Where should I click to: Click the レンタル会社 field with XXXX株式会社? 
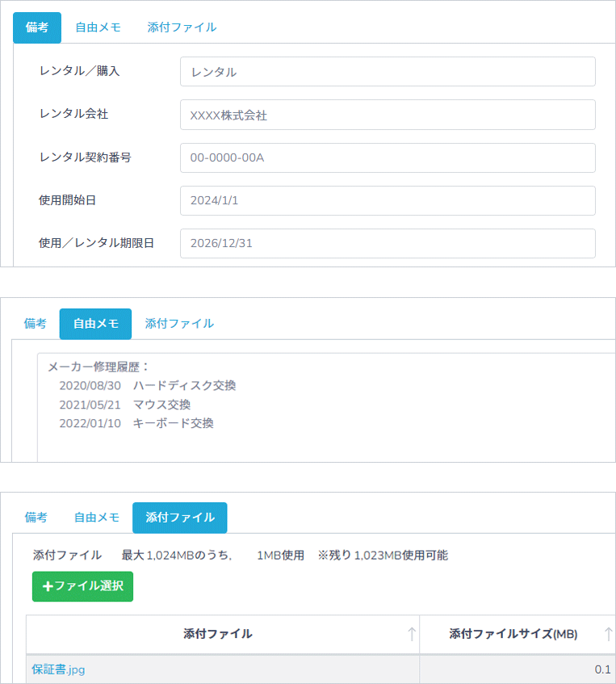click(x=388, y=115)
